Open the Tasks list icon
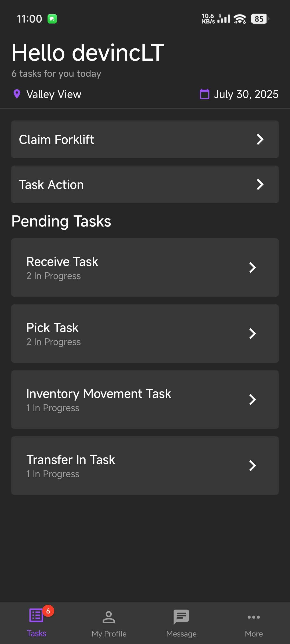Viewport: 290px width, 644px height. pos(36,615)
